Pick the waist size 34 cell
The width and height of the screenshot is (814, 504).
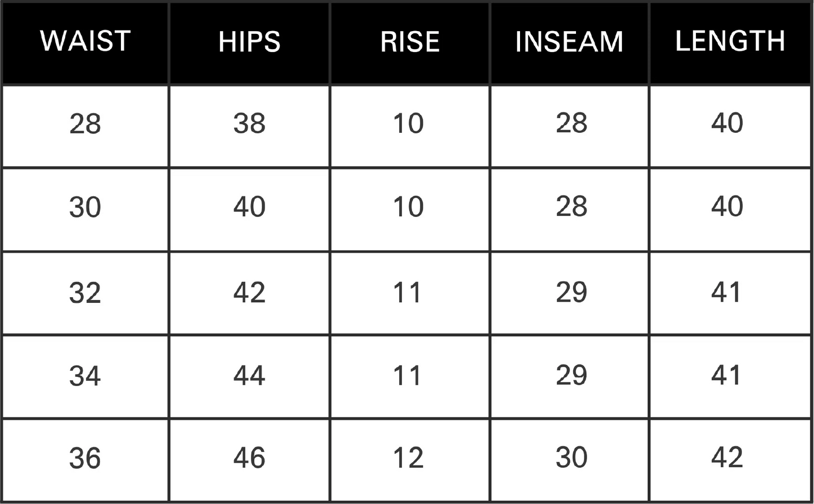(x=85, y=376)
